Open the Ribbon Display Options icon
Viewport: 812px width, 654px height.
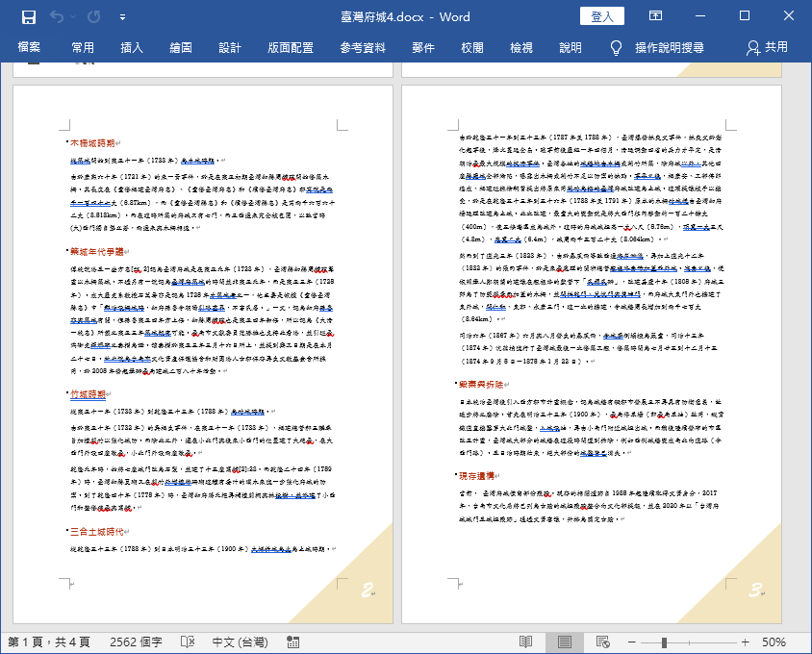pos(655,16)
